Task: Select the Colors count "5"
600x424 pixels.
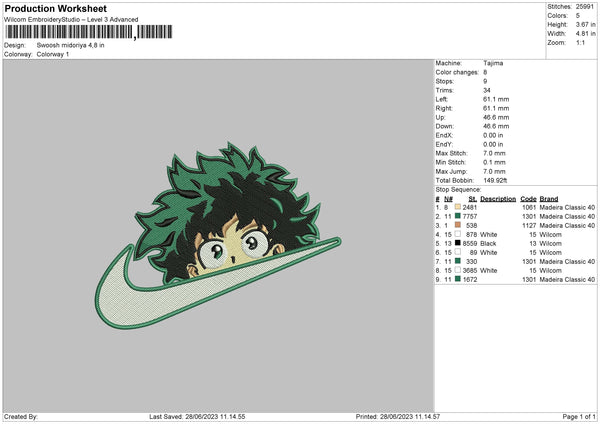Action: (578, 16)
